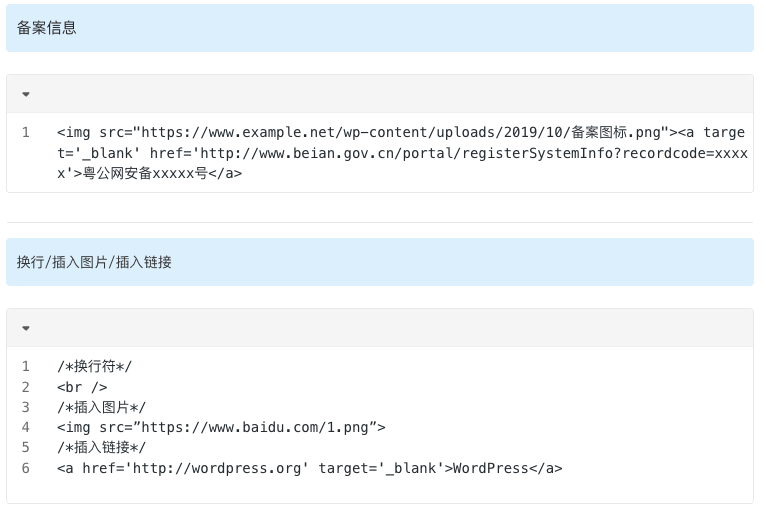Click the 换行/插入图片/插入链接 heading
The image size is (766, 513).
click(94, 262)
